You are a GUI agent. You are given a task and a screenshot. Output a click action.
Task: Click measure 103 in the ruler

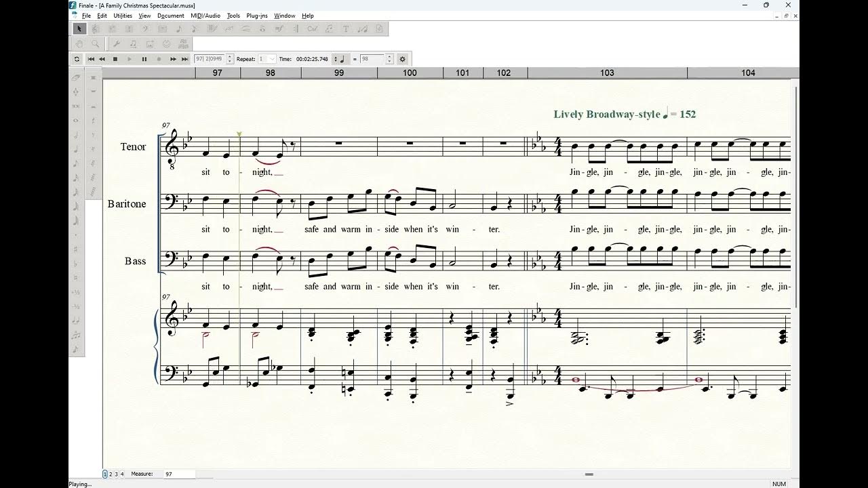(x=607, y=73)
